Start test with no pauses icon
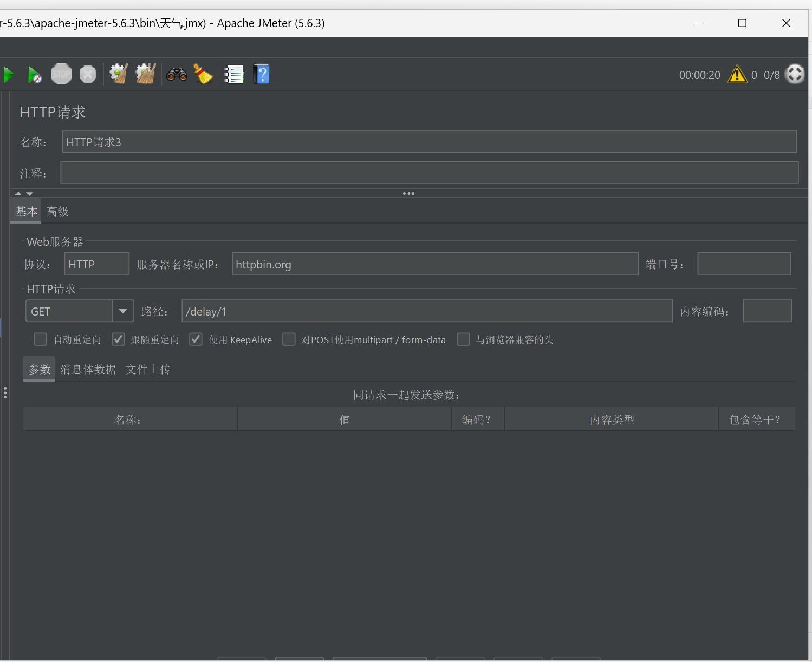 [x=35, y=74]
